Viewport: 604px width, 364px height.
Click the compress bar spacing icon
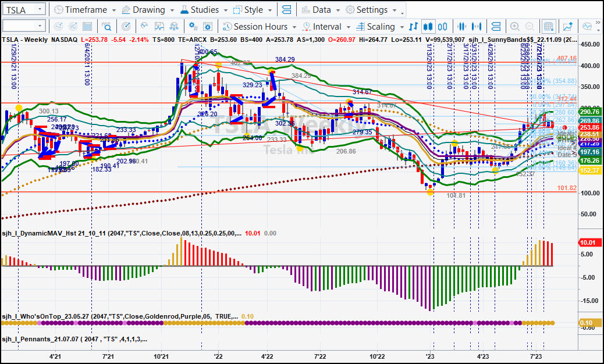click(461, 27)
